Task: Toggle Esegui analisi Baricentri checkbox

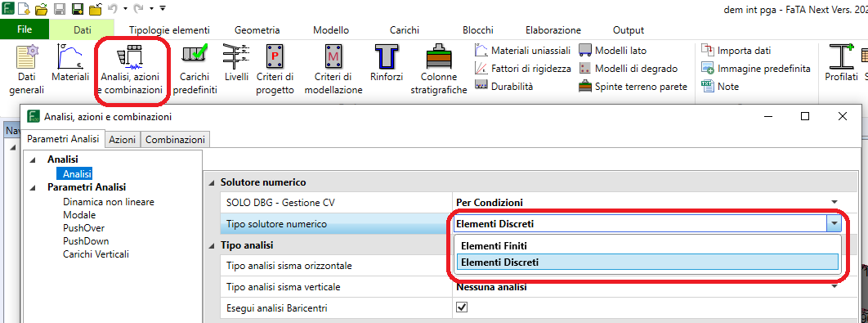Action: tap(461, 307)
